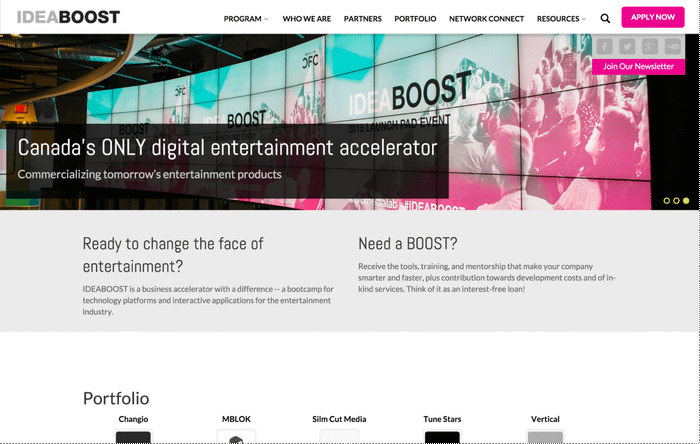This screenshot has width=700, height=444.
Task: Click Join Our Newsletter button
Action: (x=638, y=66)
